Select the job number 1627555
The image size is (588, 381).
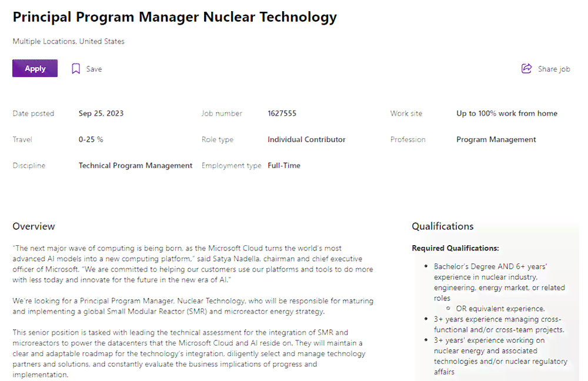282,113
